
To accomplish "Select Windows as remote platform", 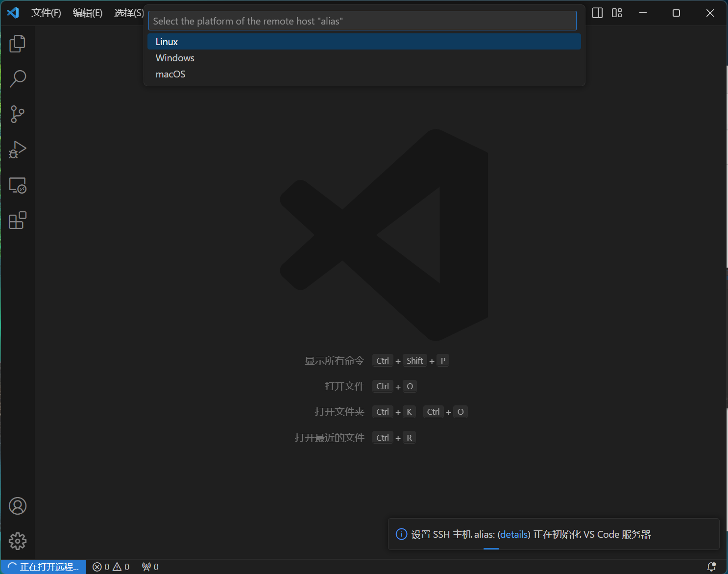I will point(364,58).
